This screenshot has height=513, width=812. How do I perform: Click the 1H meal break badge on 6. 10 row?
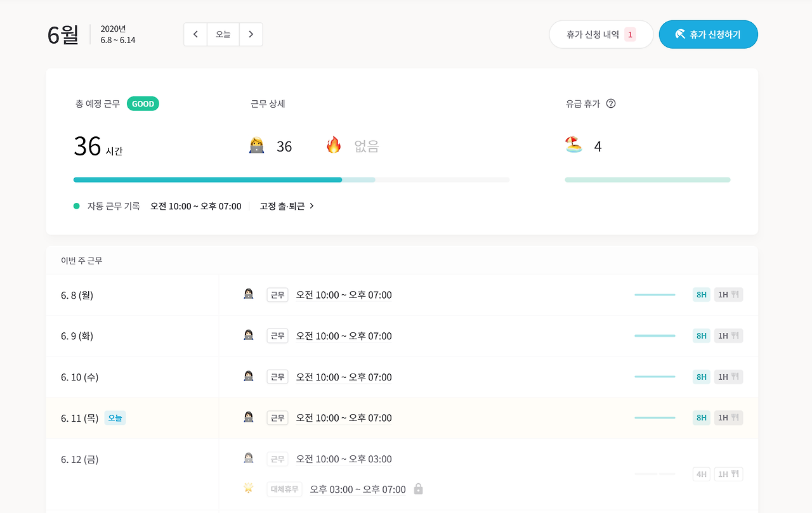728,377
